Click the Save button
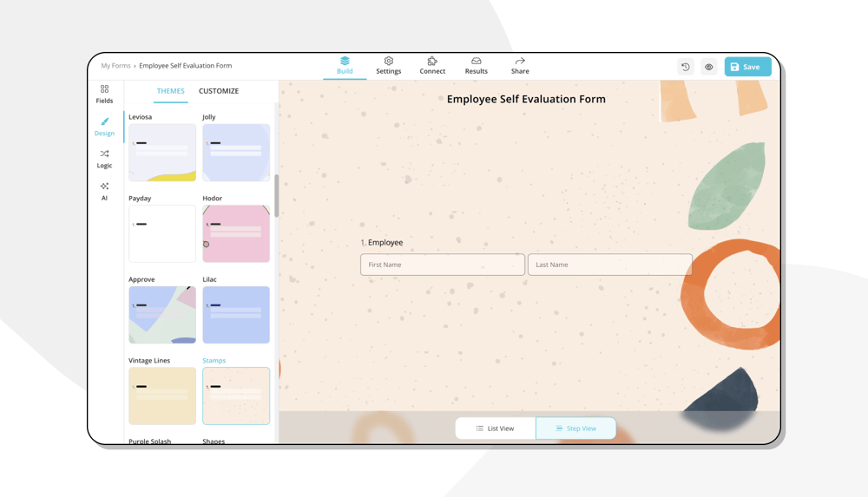Viewport: 868px width, 497px height. 747,67
